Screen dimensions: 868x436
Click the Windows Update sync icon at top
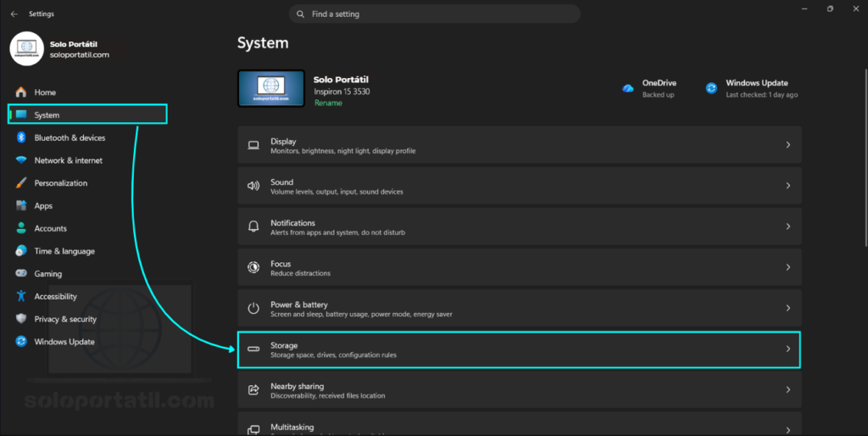click(x=711, y=88)
